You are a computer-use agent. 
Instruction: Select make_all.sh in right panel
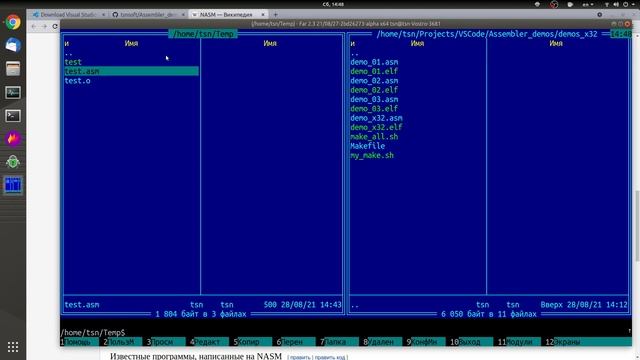374,137
